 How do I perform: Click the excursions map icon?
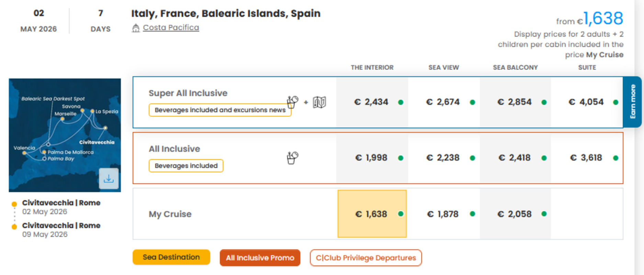pyautogui.click(x=319, y=102)
